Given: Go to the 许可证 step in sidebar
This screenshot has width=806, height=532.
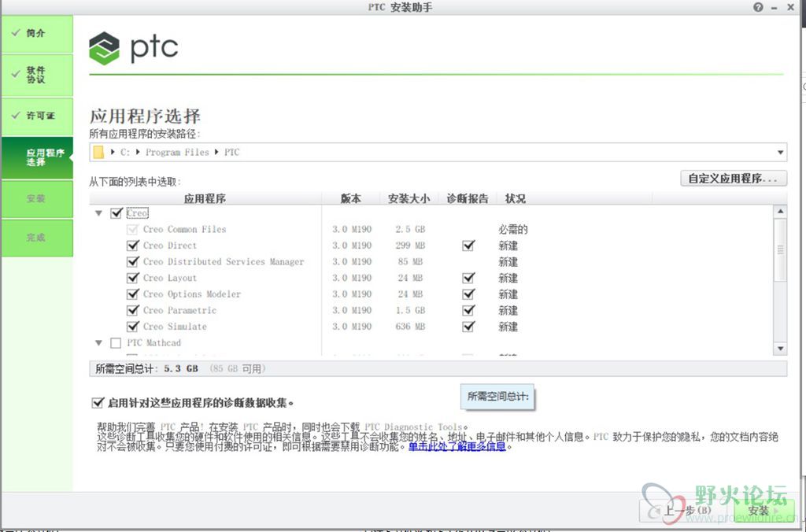Looking at the screenshot, I should click(x=37, y=116).
